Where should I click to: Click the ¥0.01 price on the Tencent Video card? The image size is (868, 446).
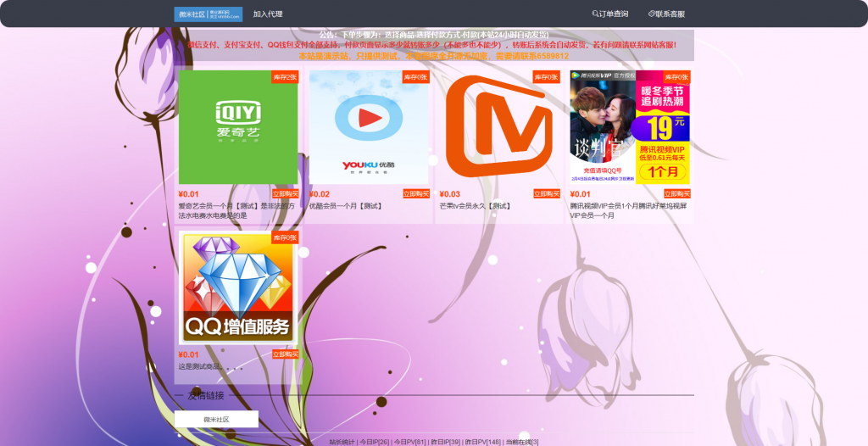tap(581, 194)
